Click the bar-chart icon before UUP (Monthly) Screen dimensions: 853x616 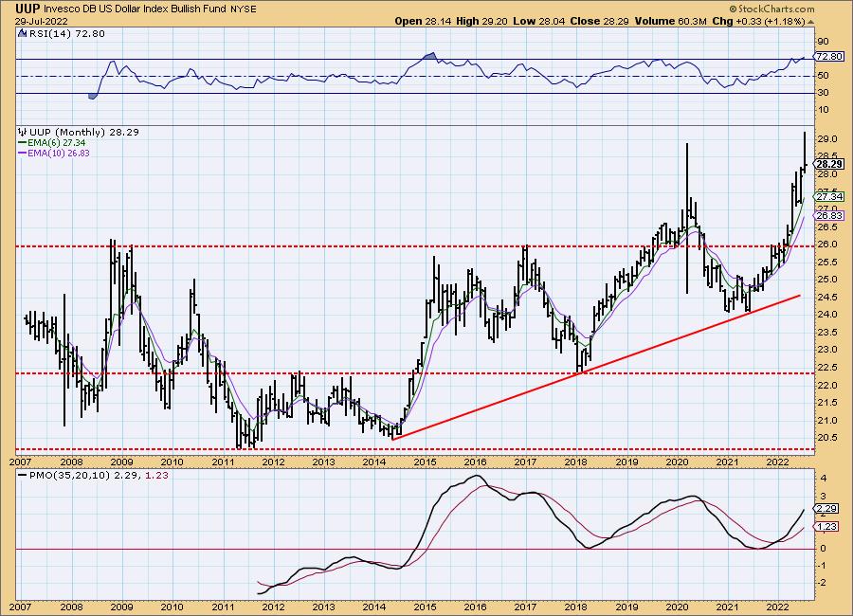pyautogui.click(x=23, y=133)
